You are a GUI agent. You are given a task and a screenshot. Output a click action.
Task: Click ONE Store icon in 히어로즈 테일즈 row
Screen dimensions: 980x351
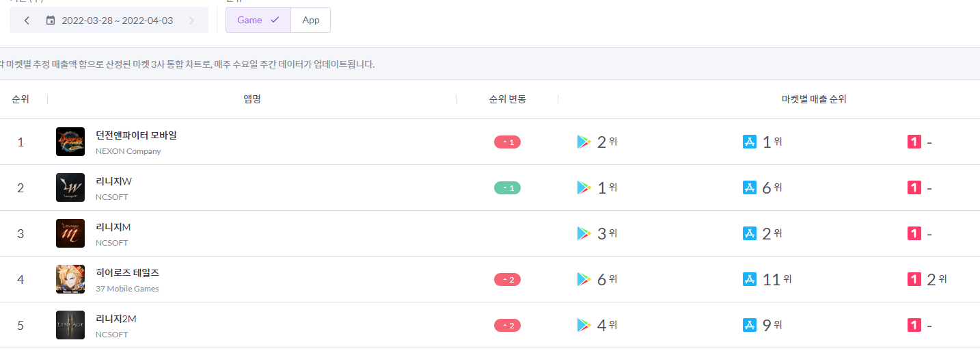point(914,279)
